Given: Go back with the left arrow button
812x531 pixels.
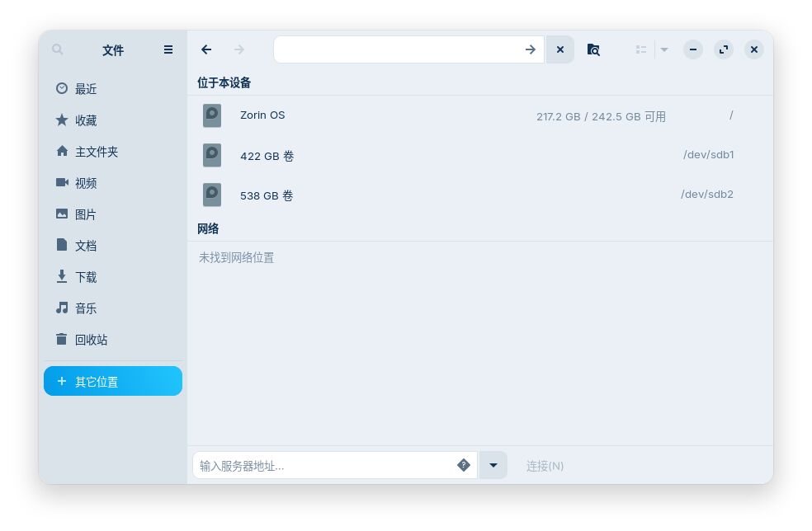Looking at the screenshot, I should [206, 49].
